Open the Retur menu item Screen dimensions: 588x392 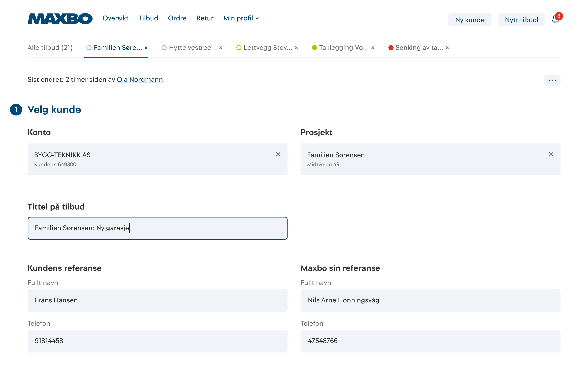[205, 18]
